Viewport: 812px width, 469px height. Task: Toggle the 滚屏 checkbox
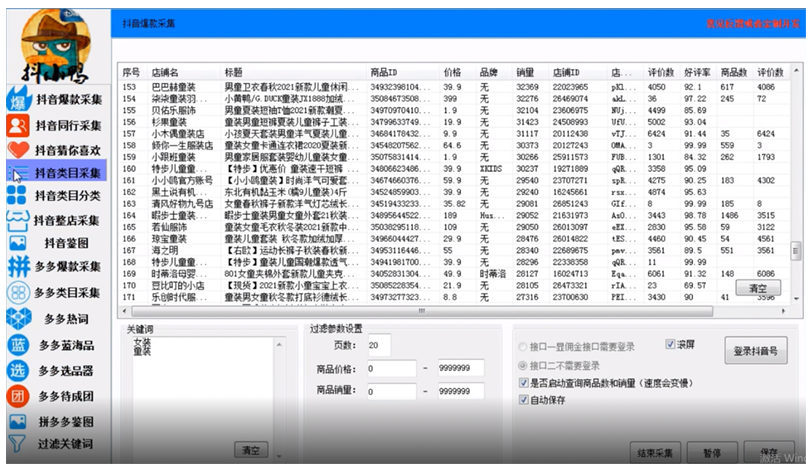coord(672,343)
